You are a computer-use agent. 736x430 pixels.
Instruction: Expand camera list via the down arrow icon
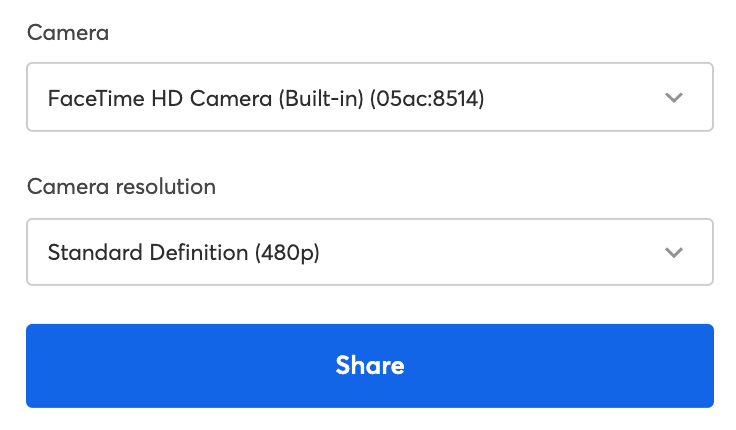pyautogui.click(x=674, y=98)
